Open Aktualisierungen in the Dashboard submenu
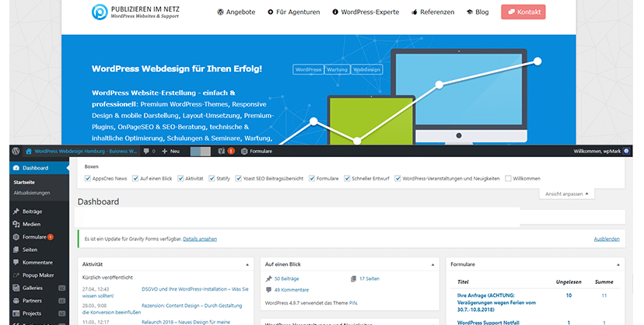The image size is (644, 325). (32, 193)
